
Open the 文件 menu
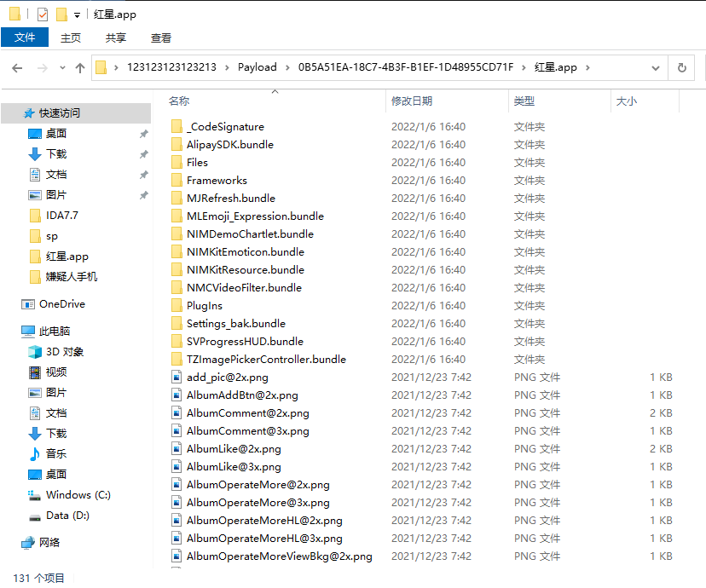pyautogui.click(x=25, y=37)
